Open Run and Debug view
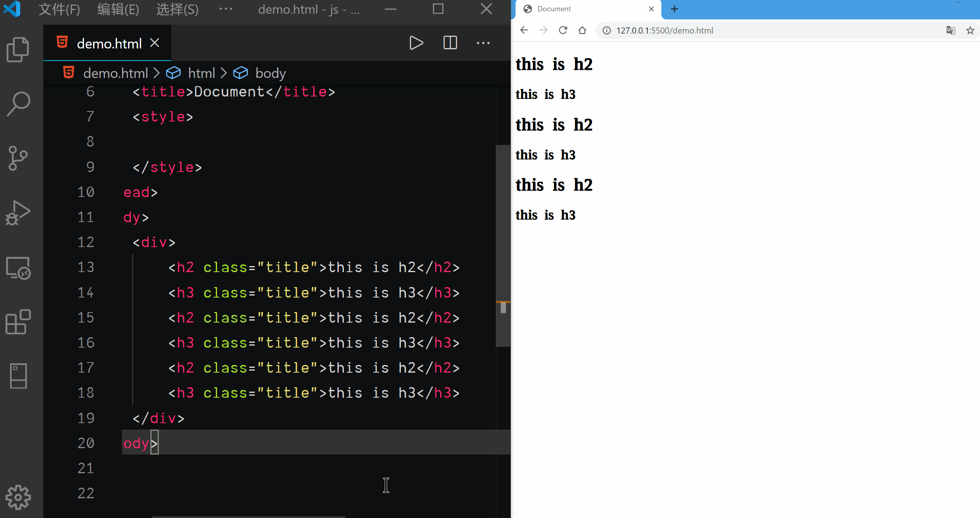Viewport: 980px width, 518px height. point(18,213)
